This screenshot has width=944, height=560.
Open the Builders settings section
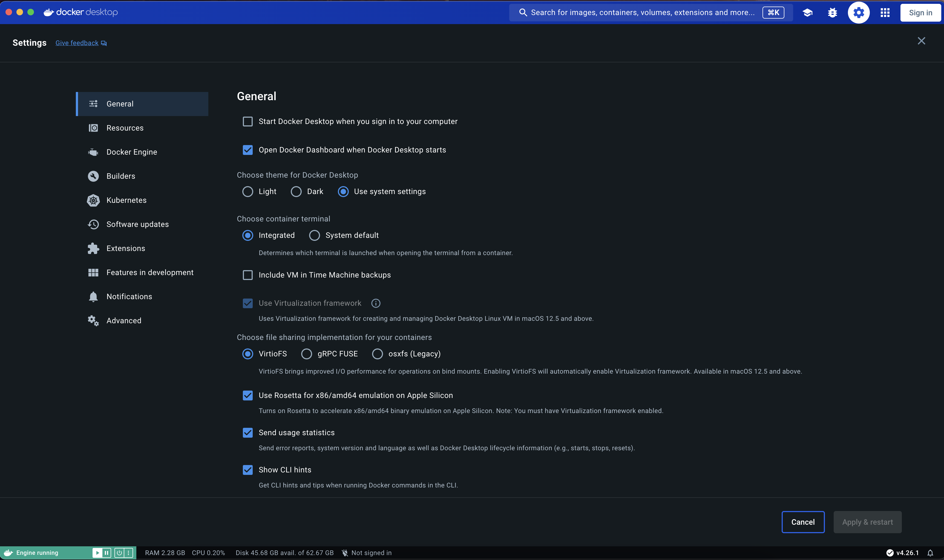[142, 176]
